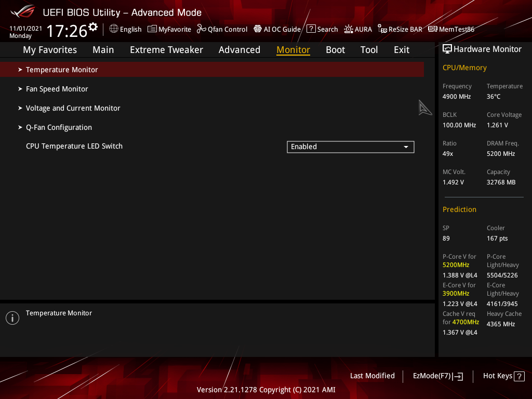This screenshot has width=532, height=399.
Task: Click the Version 2.21.1278 copyright text
Action: pos(266,390)
